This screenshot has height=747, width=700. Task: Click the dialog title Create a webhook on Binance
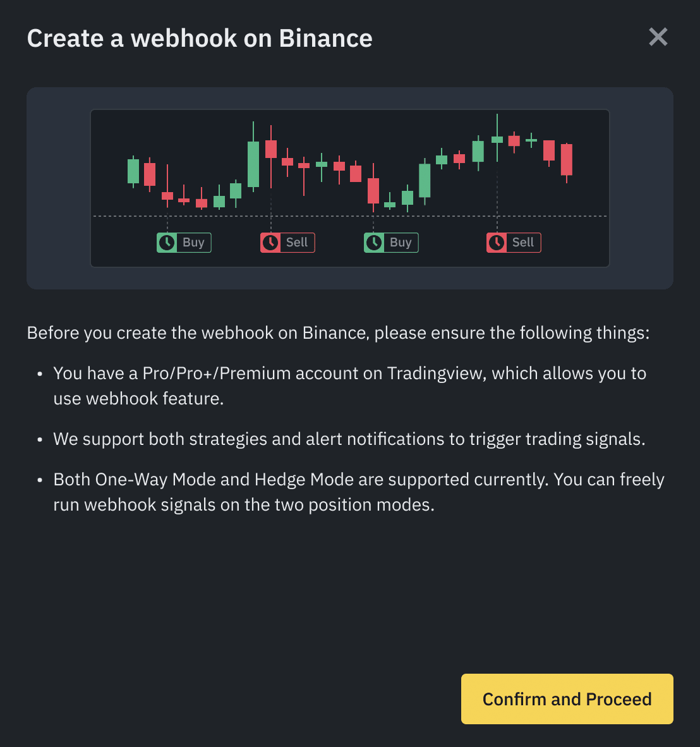[x=200, y=38]
